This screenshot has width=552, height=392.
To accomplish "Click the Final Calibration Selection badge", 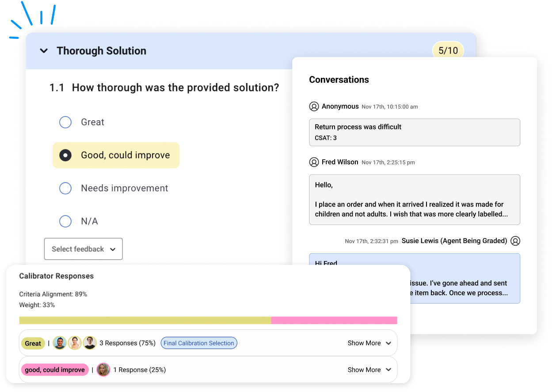I will (x=198, y=343).
